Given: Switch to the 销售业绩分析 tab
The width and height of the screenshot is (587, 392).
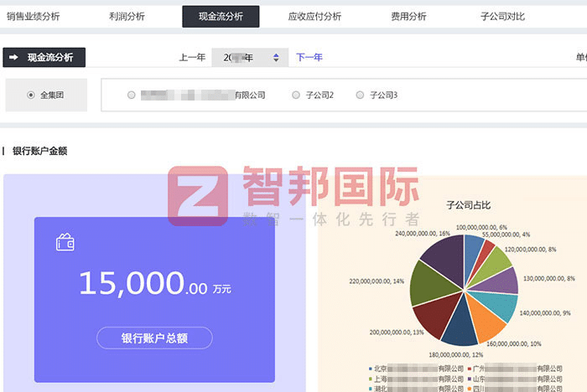Looking at the screenshot, I should tap(33, 16).
